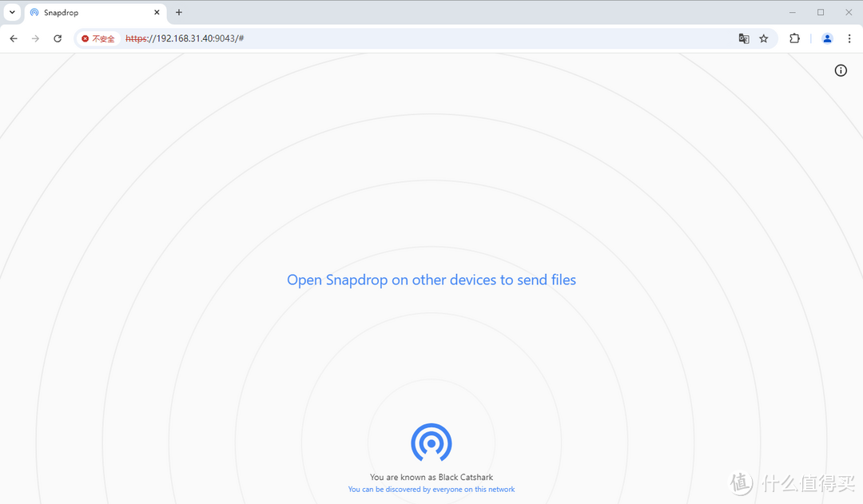The height and width of the screenshot is (504, 863).
Task: Minimize the browser window
Action: tap(793, 12)
